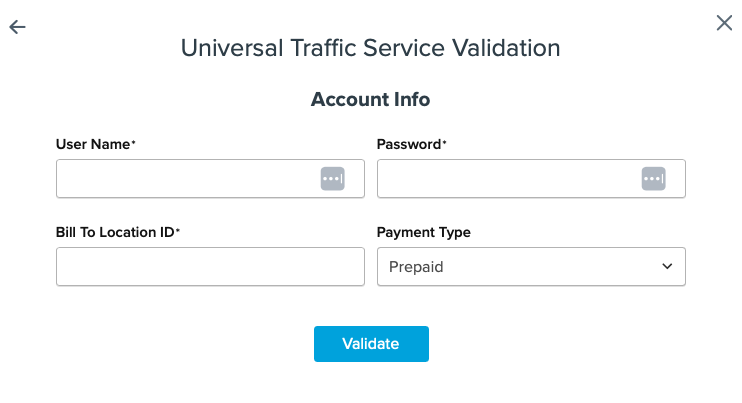Screen dimensions: 742x403
Task: Click the Universal Traffic Service Validation title
Action: click(370, 47)
